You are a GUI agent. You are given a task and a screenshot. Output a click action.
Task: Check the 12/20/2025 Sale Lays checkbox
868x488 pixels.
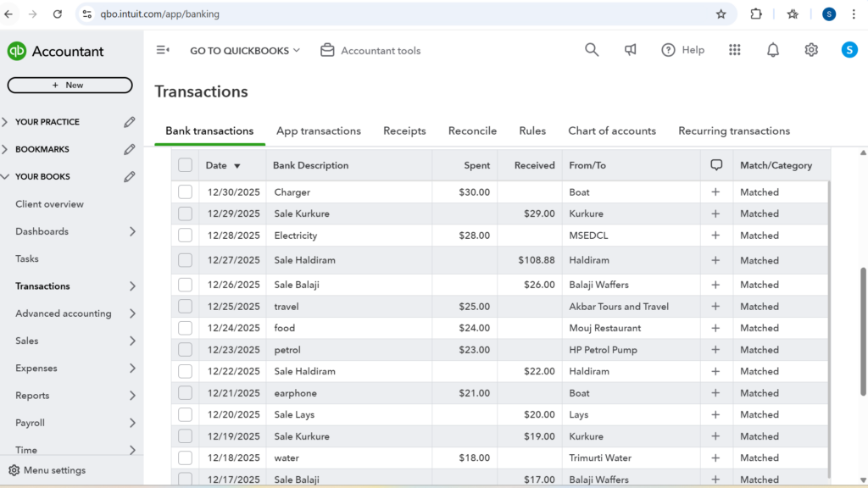click(185, 414)
